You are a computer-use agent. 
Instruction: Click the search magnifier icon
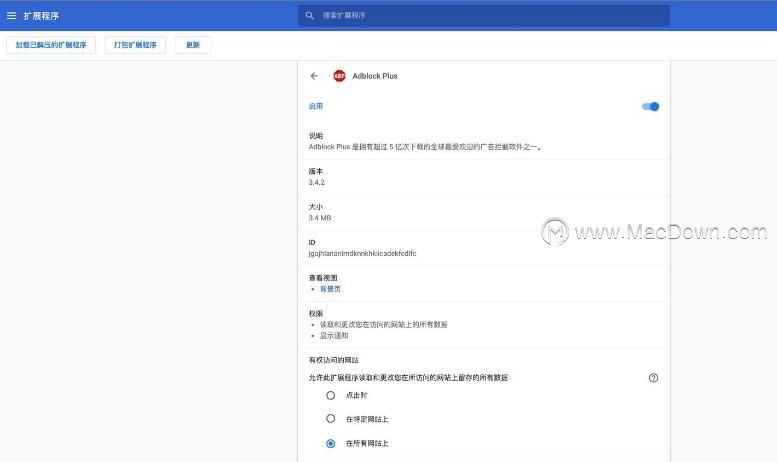310,15
